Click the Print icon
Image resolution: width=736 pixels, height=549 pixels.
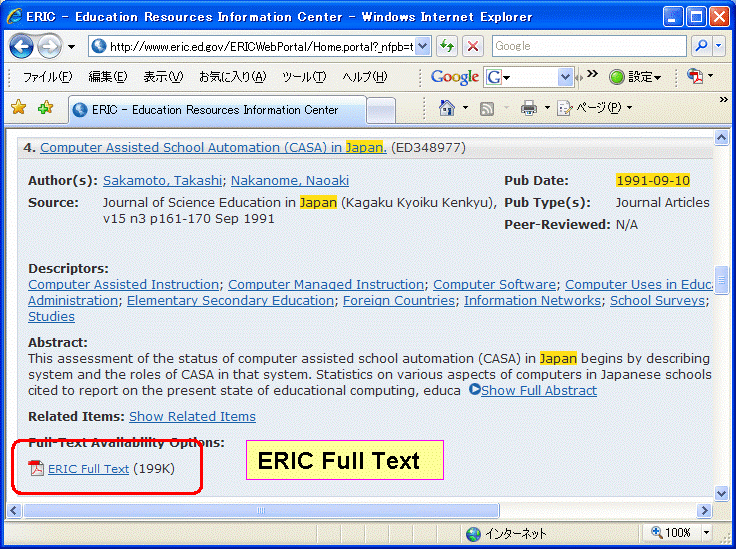click(529, 108)
